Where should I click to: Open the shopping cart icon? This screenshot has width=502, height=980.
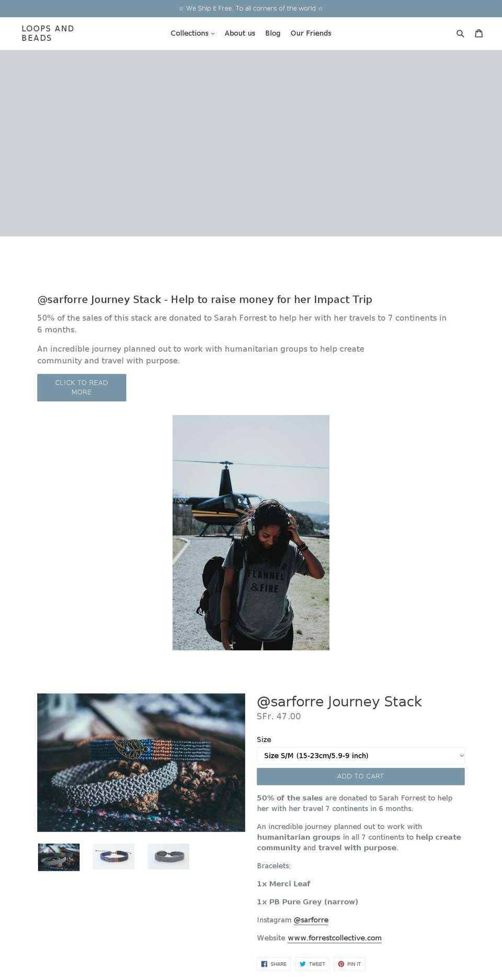pyautogui.click(x=478, y=33)
